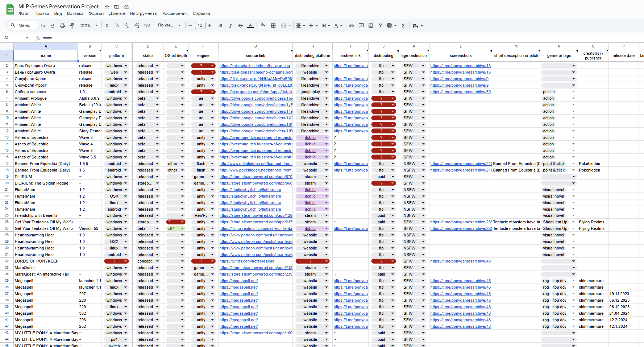Decrease font size with minus button

(190, 25)
